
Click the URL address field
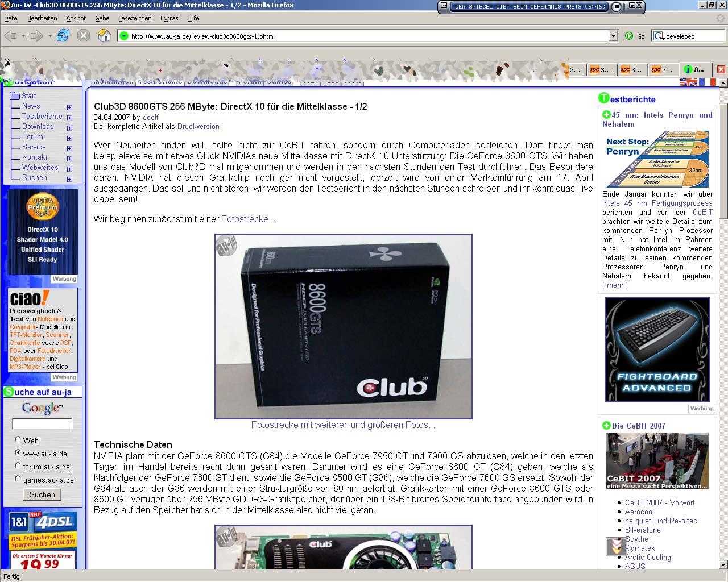[369, 36]
